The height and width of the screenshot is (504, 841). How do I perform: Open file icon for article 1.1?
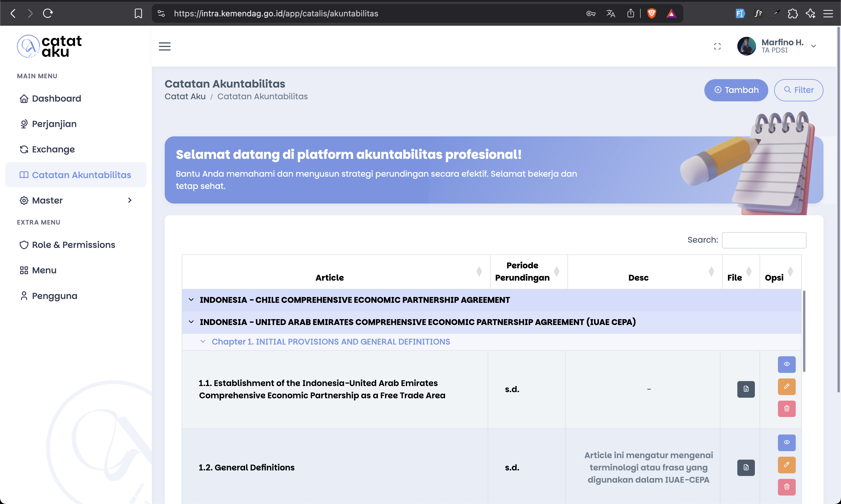(x=746, y=389)
